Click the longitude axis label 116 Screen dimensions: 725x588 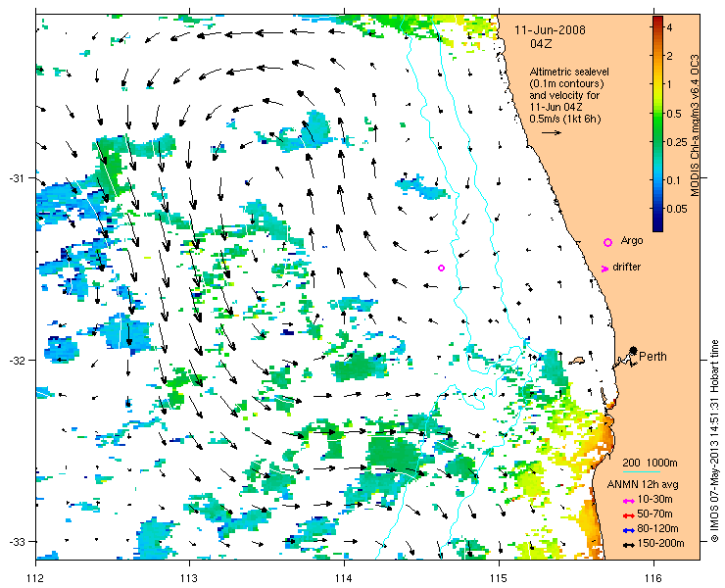pos(653,578)
